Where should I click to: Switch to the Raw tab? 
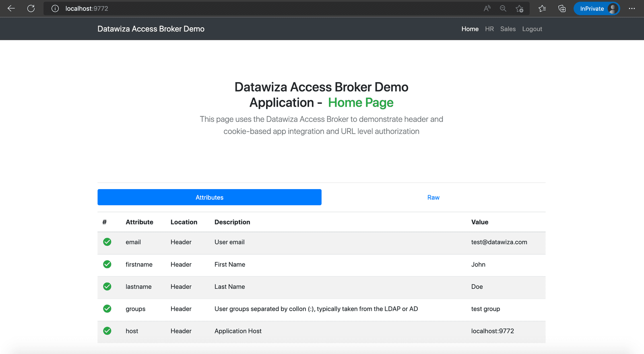click(x=433, y=197)
